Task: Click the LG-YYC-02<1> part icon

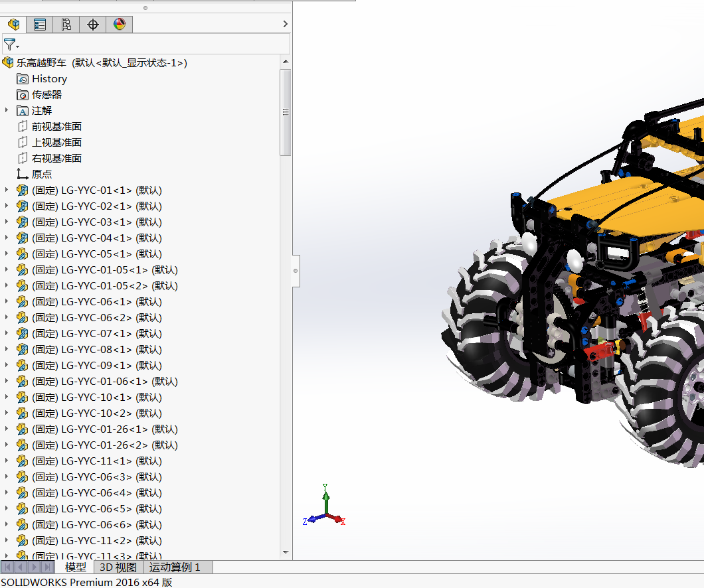Action: coord(22,206)
